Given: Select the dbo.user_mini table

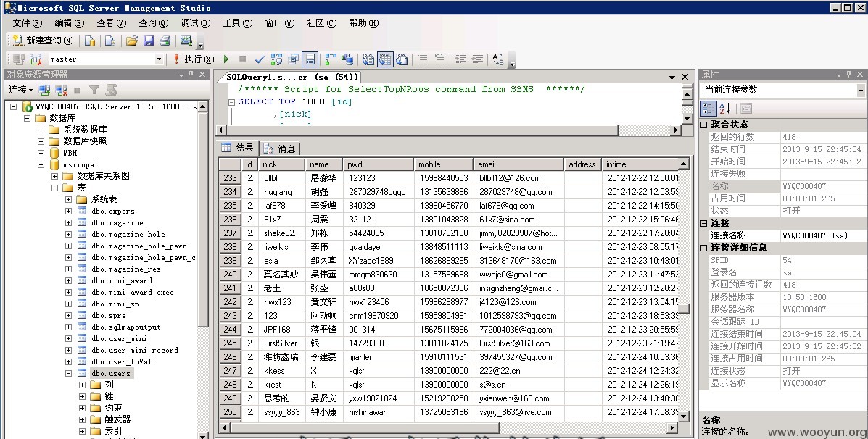Looking at the screenshot, I should (119, 339).
